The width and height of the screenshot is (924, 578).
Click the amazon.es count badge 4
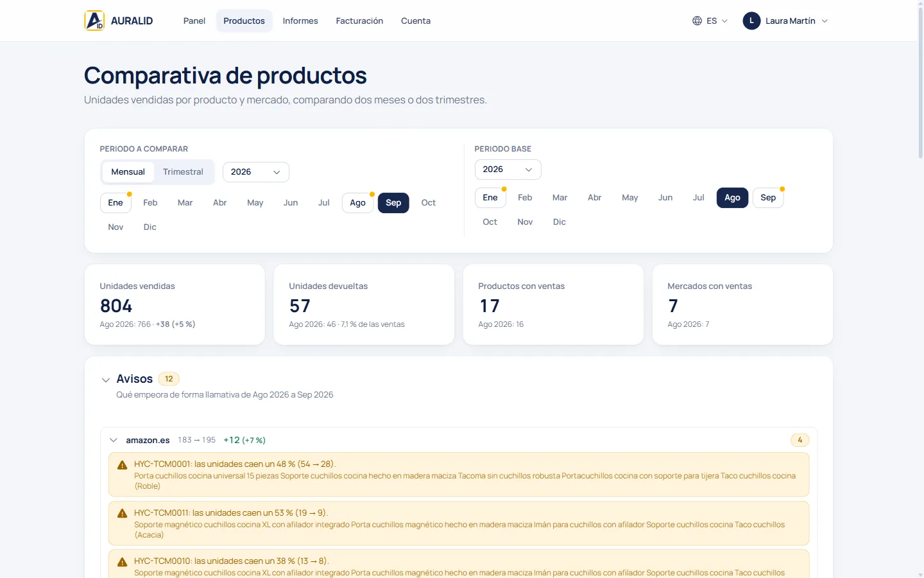pyautogui.click(x=800, y=440)
